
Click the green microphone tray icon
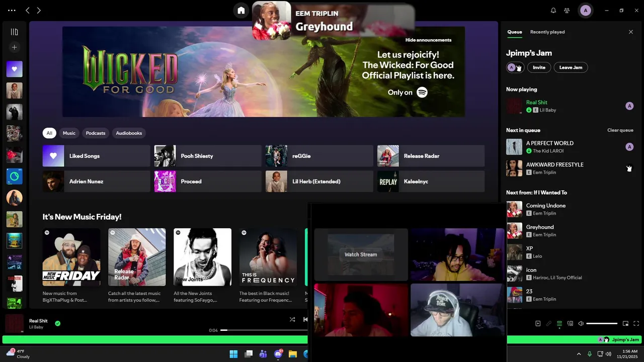coord(590,354)
